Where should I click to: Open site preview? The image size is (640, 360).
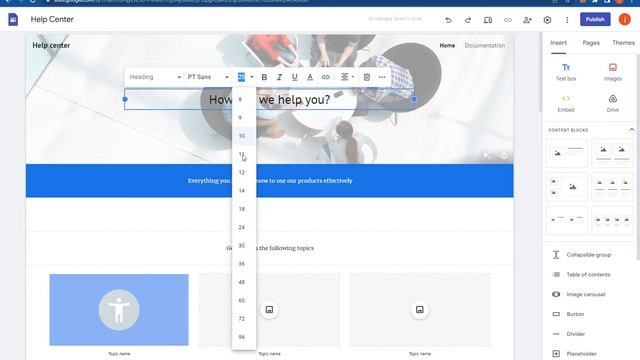488,20
